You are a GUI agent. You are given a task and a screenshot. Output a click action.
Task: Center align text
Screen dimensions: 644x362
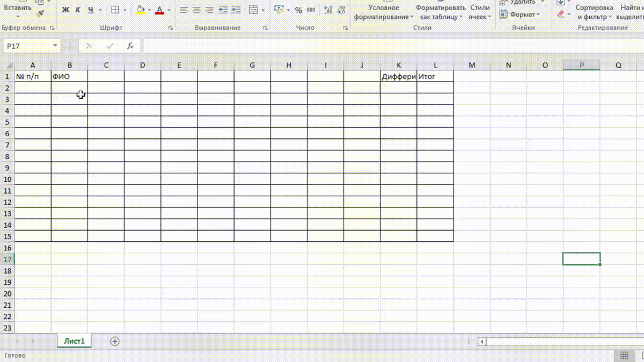[196, 10]
